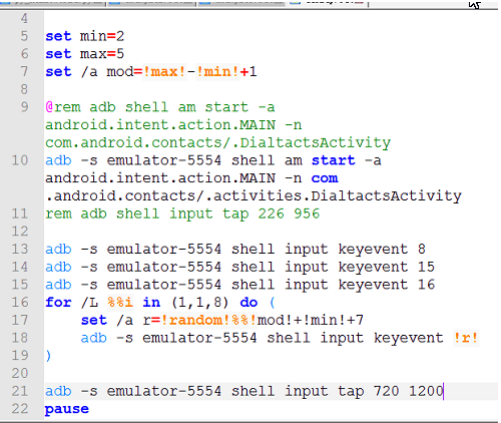This screenshot has height=423, width=501.
Task: Click the 'in' keyword on line 16
Action: point(151,302)
